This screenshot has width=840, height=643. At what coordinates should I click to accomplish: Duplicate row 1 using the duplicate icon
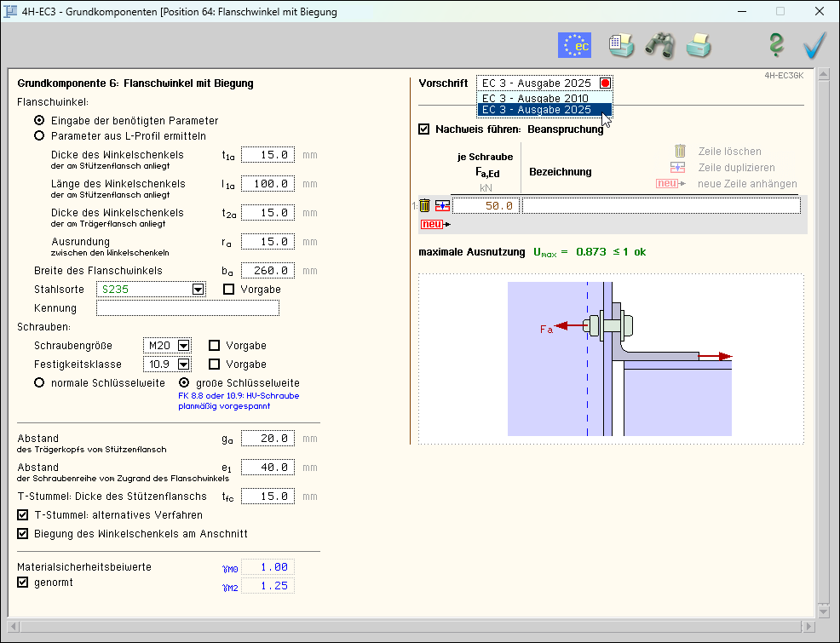[x=441, y=205]
